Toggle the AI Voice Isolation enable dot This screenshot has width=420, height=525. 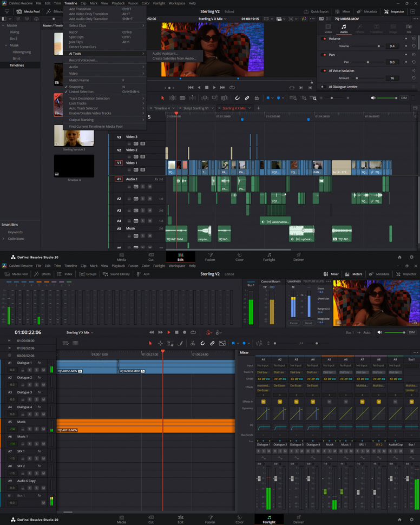(324, 71)
